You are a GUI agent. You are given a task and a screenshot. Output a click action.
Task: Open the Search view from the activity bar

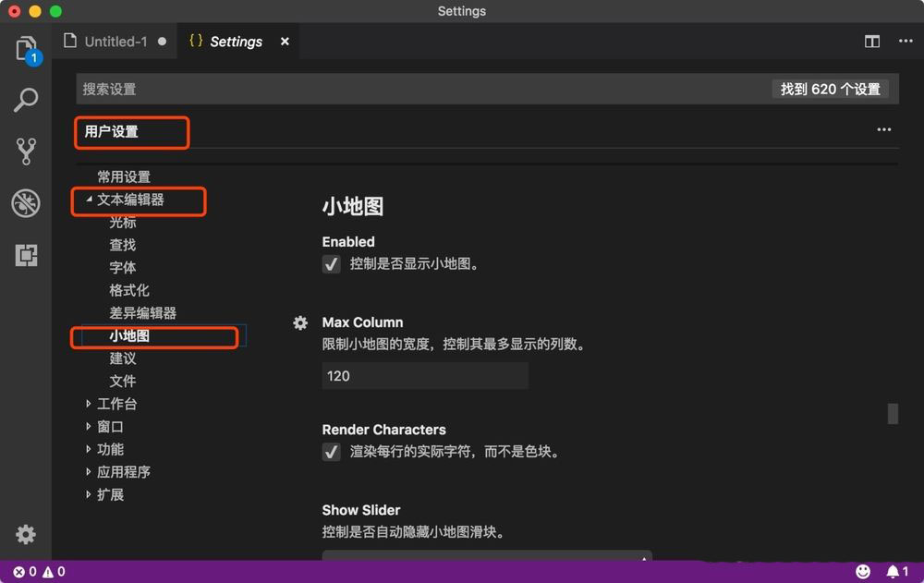(x=25, y=99)
